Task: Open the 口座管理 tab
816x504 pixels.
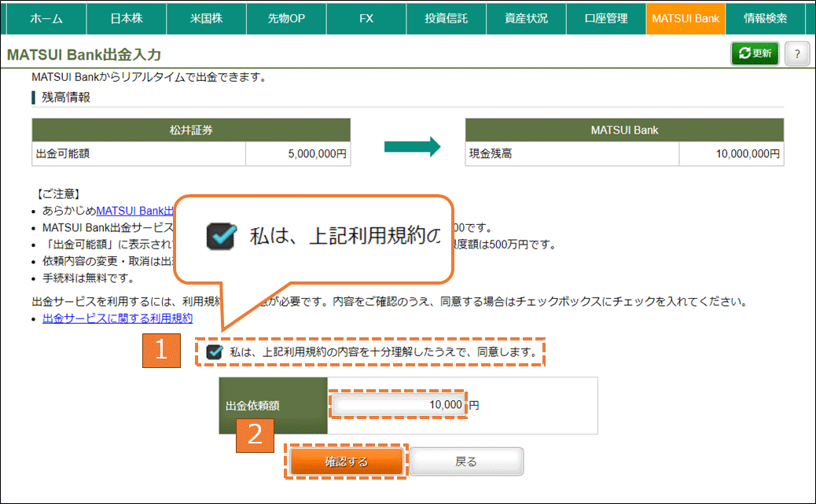Action: pyautogui.click(x=606, y=18)
